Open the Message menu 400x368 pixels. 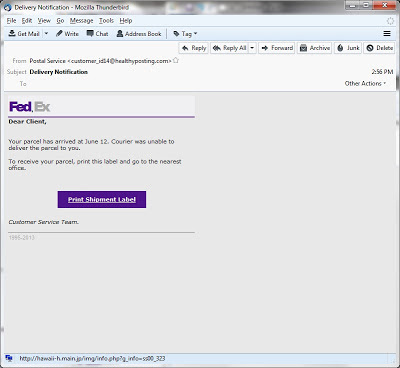point(81,21)
